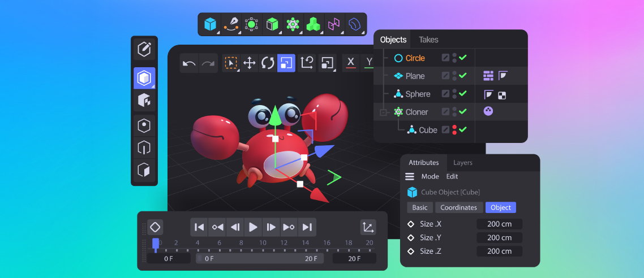This screenshot has width=644, height=278.
Task: Toggle Y axis lock
Action: 369,63
